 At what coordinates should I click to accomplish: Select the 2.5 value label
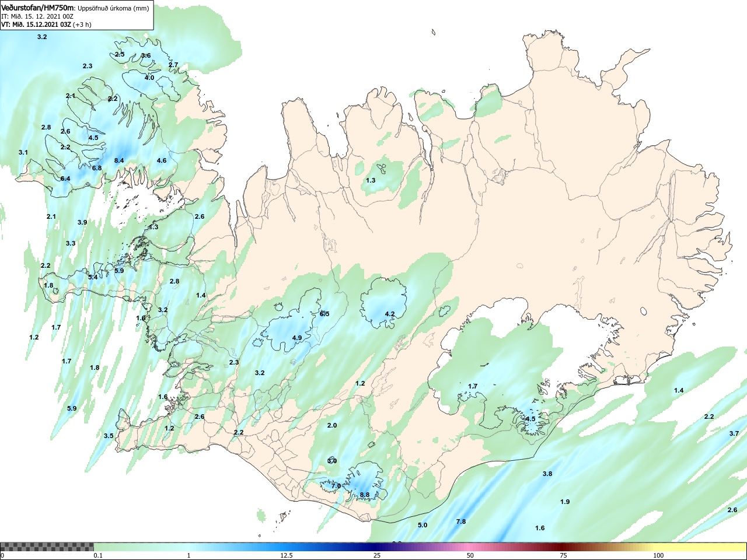[120, 54]
